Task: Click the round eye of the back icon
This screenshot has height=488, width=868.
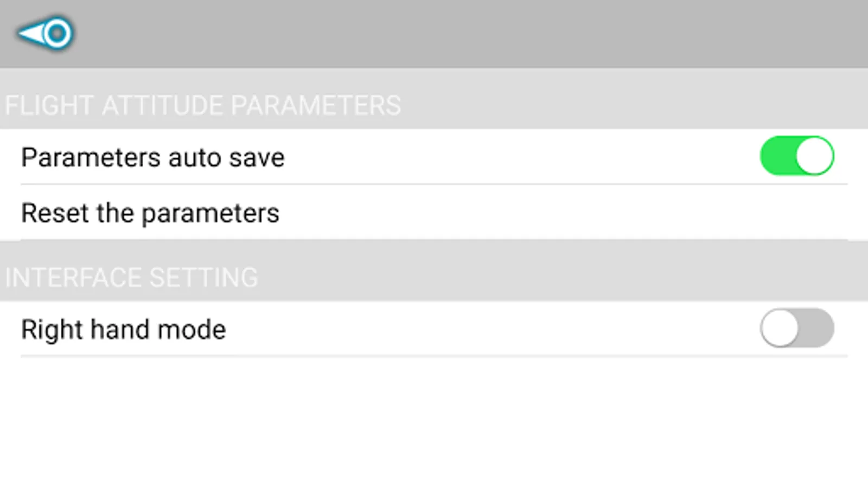Action: (x=57, y=34)
